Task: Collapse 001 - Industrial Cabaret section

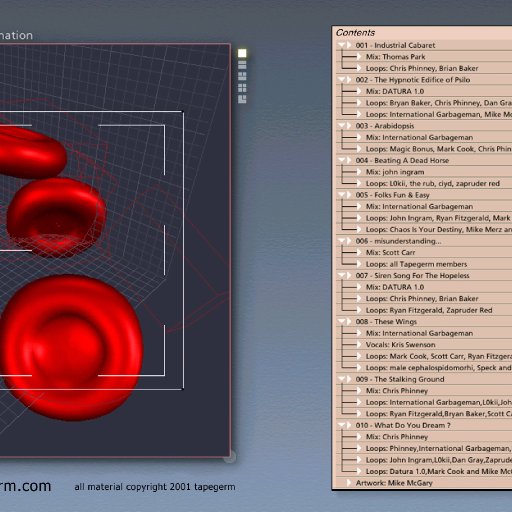Action: [342, 45]
